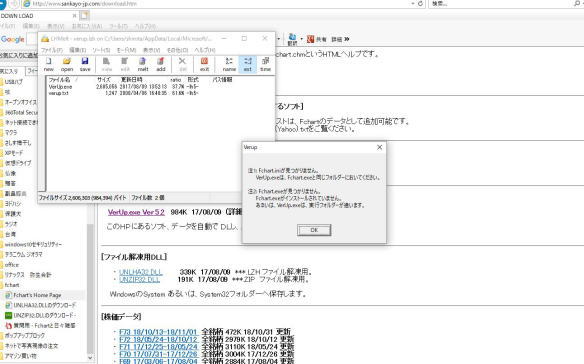Click the VerUp.exe Ver5.2 link

click(x=136, y=212)
